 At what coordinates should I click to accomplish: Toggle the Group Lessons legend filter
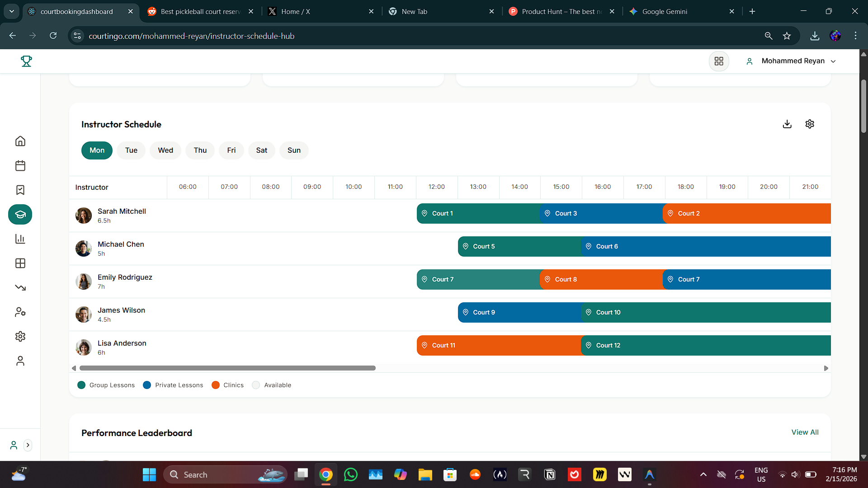click(x=106, y=385)
